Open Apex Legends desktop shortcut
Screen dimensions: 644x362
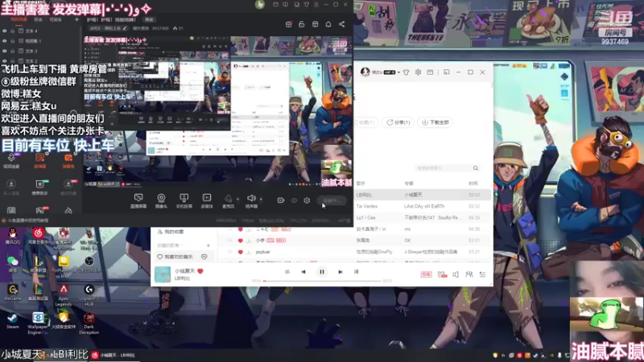click(64, 295)
